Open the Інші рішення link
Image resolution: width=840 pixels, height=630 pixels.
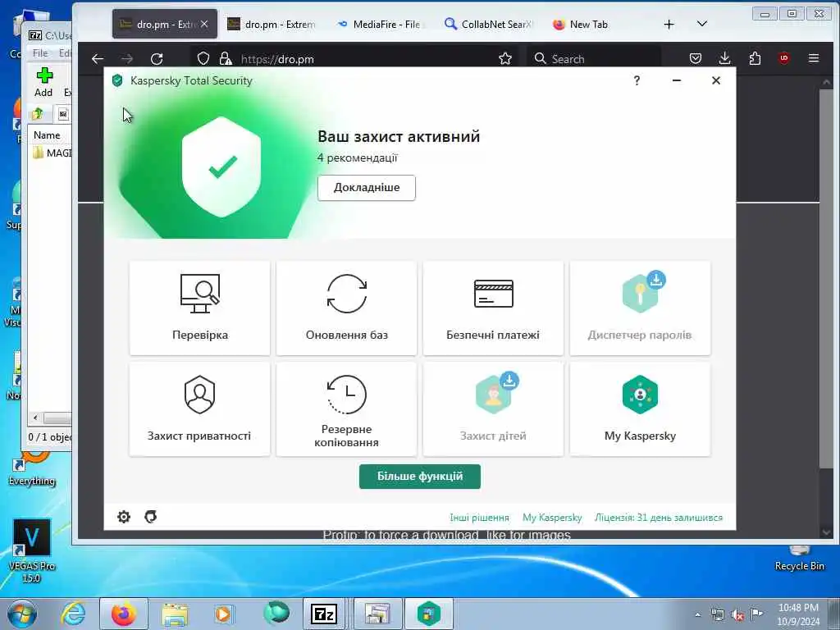tap(479, 518)
